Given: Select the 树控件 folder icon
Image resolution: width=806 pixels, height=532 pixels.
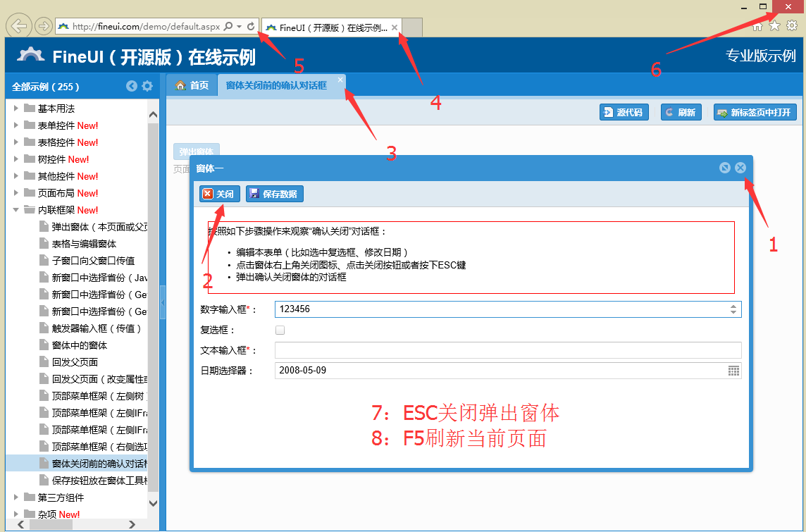Looking at the screenshot, I should point(30,159).
